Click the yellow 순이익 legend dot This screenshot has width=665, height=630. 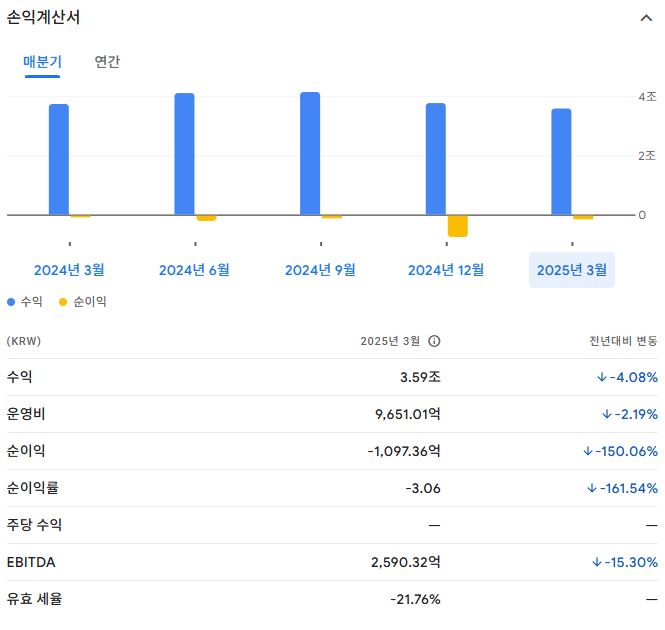click(63, 302)
